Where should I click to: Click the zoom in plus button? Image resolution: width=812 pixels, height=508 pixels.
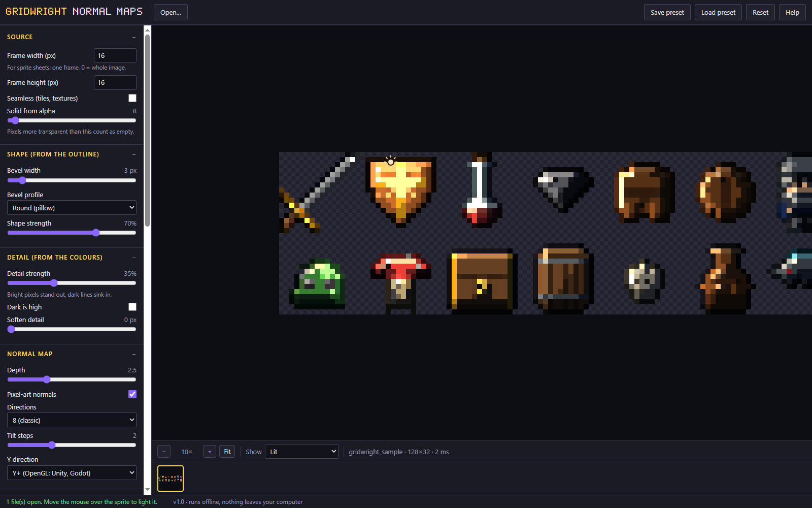click(x=210, y=452)
